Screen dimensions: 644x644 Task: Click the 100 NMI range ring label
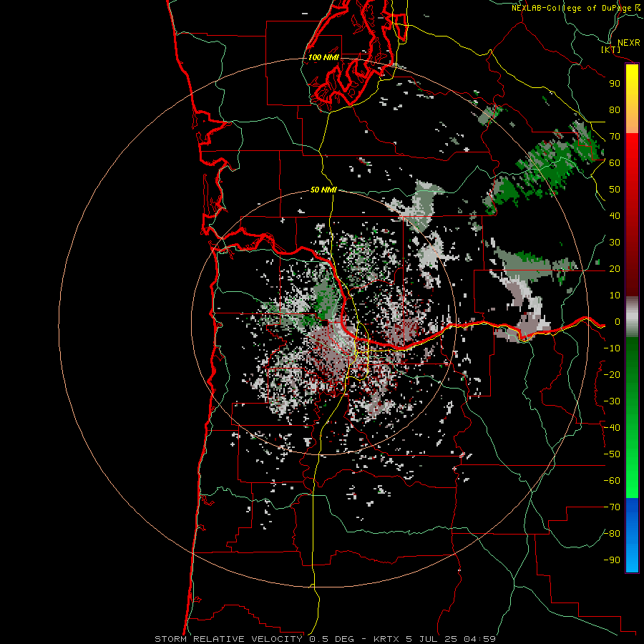[x=323, y=57]
